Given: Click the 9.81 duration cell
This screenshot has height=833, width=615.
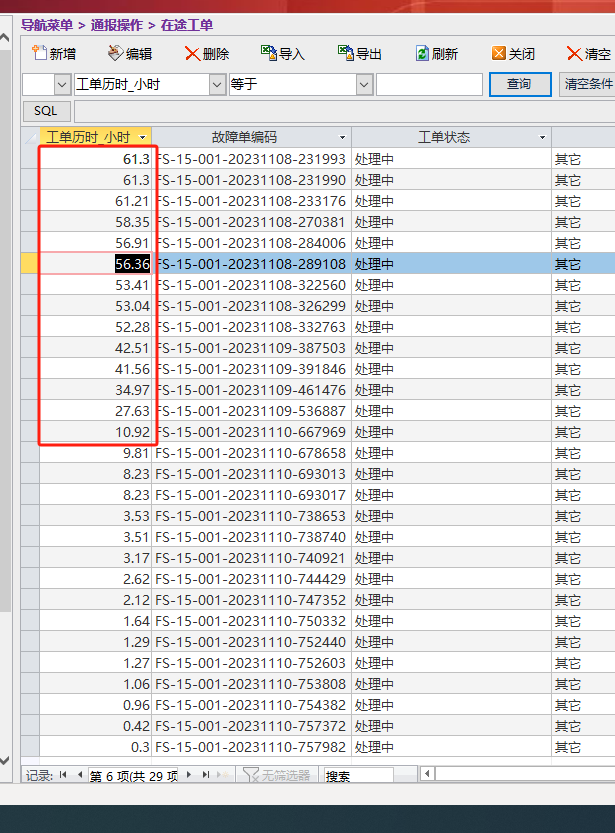Looking at the screenshot, I should tap(96, 453).
